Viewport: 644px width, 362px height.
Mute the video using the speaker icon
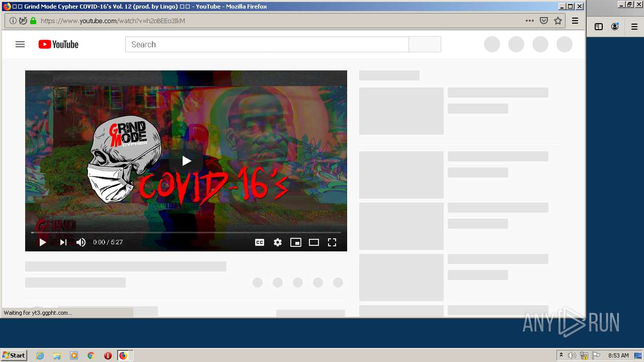tap(81, 242)
